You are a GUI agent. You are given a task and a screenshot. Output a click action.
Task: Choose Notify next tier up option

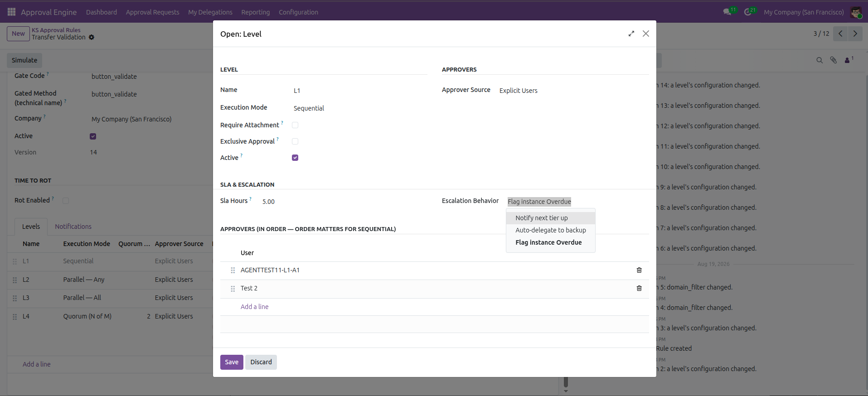[x=551, y=218]
